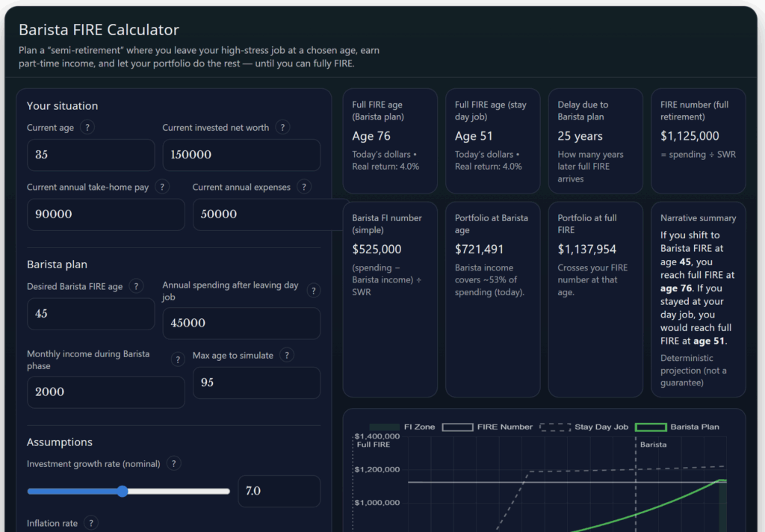Open help for Current annual expenses

(304, 187)
